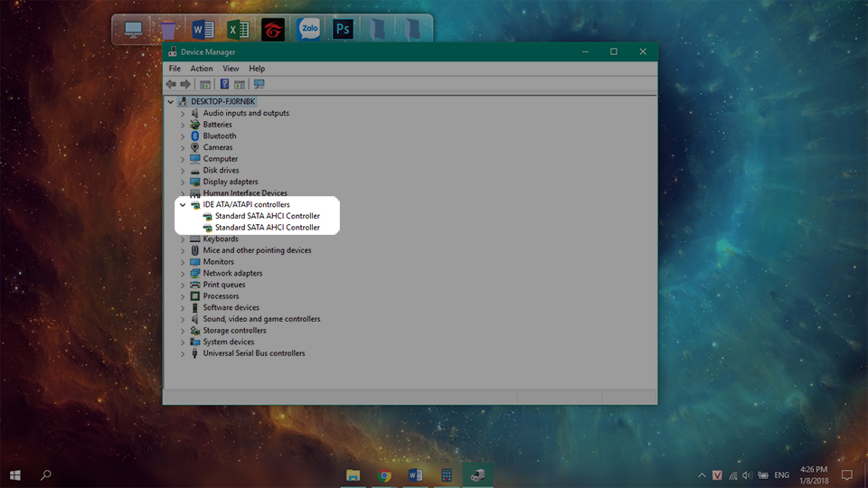
Task: Switch to Word in the taskbar
Action: (415, 475)
